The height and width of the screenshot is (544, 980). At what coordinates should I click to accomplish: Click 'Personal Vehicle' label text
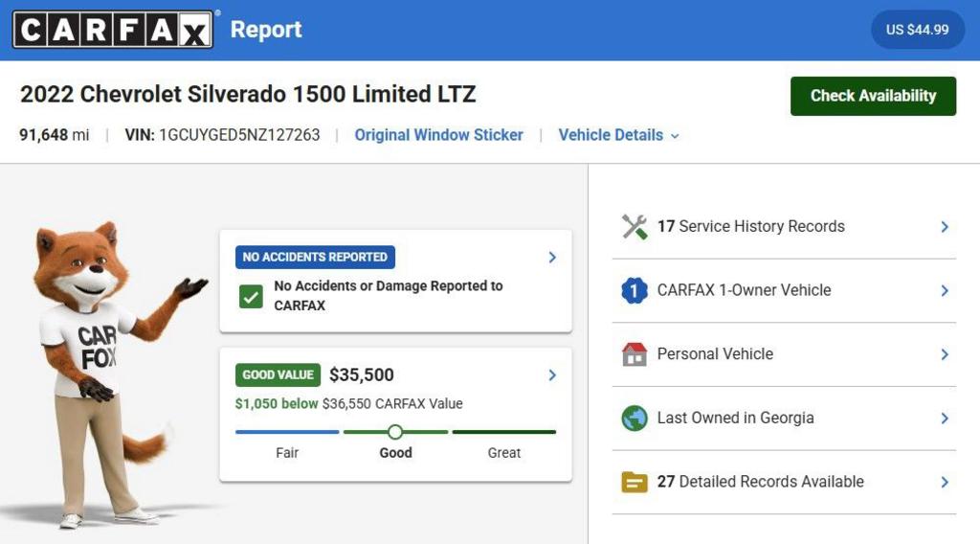click(x=715, y=354)
